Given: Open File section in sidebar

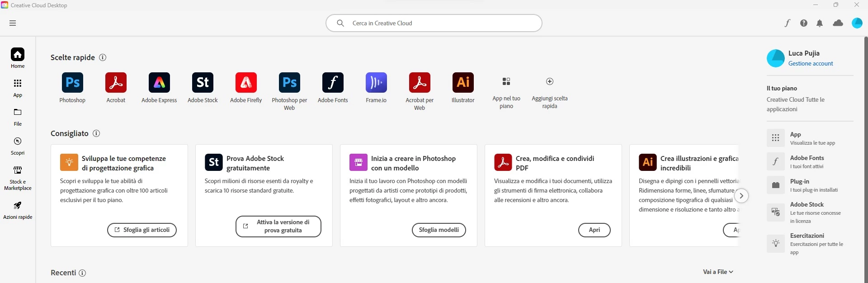Looking at the screenshot, I should coord(18,117).
